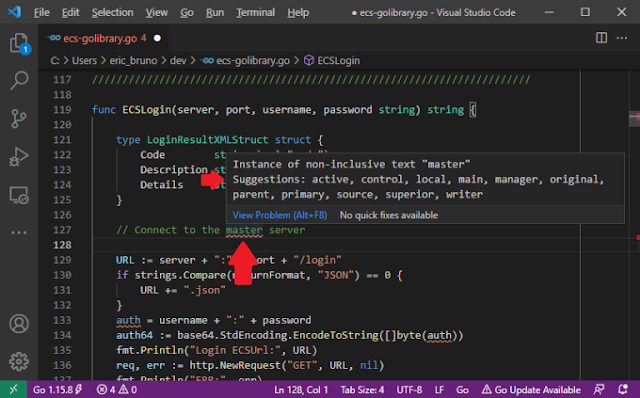The height and width of the screenshot is (398, 640).
Task: Click auth64 variable on line 134
Action: click(x=134, y=336)
